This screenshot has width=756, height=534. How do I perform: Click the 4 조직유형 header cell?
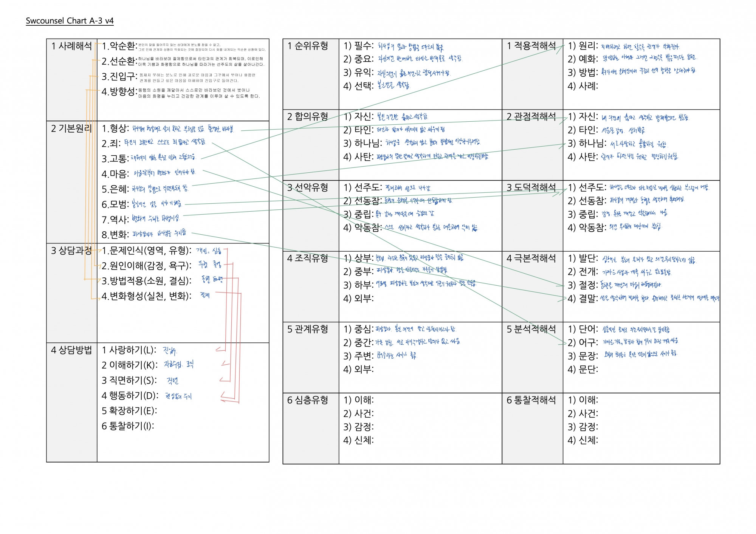click(308, 258)
